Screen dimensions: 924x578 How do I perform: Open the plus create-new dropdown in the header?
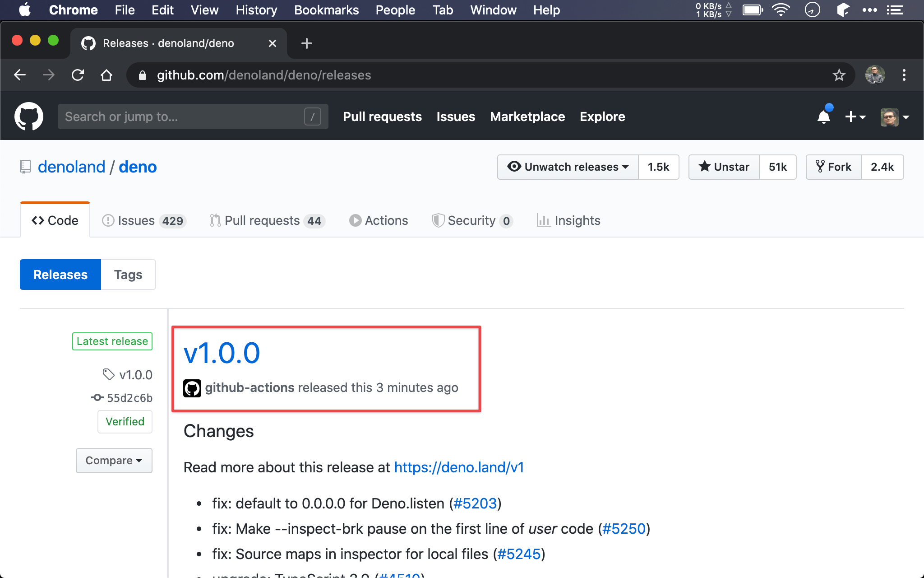click(855, 117)
